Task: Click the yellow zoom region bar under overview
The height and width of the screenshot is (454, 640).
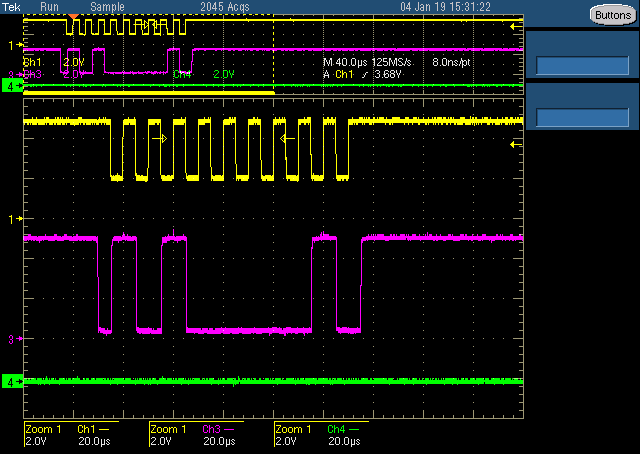Action: click(149, 93)
